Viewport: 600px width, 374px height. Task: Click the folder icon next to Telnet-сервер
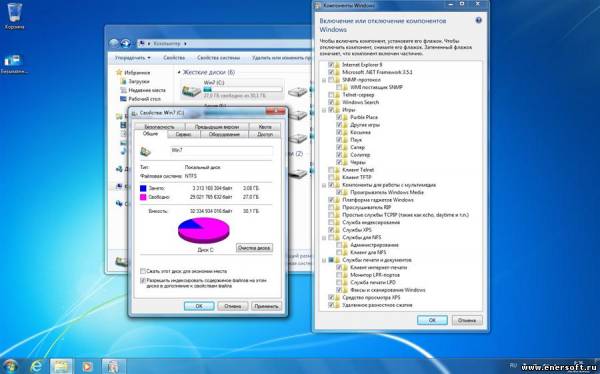coord(338,95)
